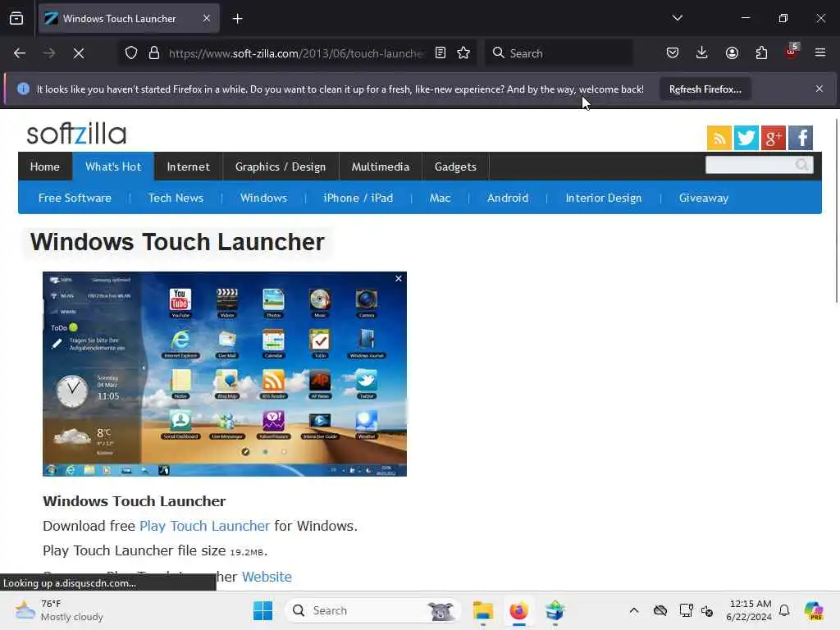This screenshot has height=630, width=840.
Task: Open softzilla Google Plus icon
Action: 773,138
